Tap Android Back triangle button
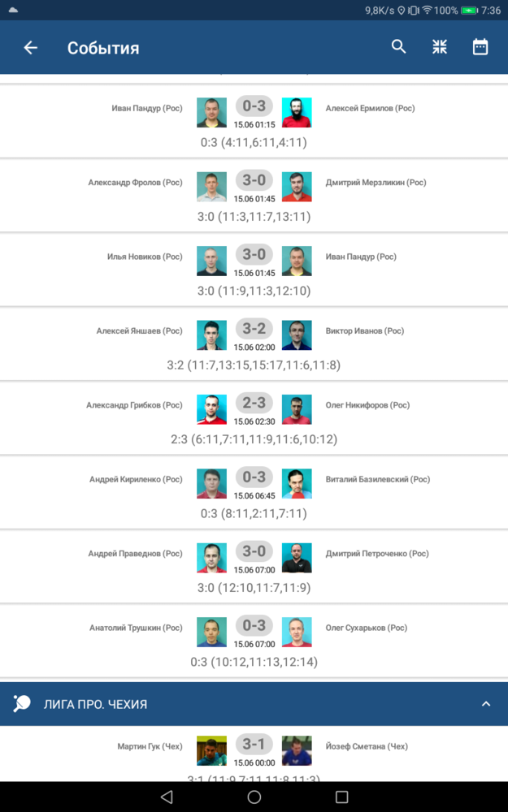Viewport: 508px width, 812px height. (x=166, y=797)
